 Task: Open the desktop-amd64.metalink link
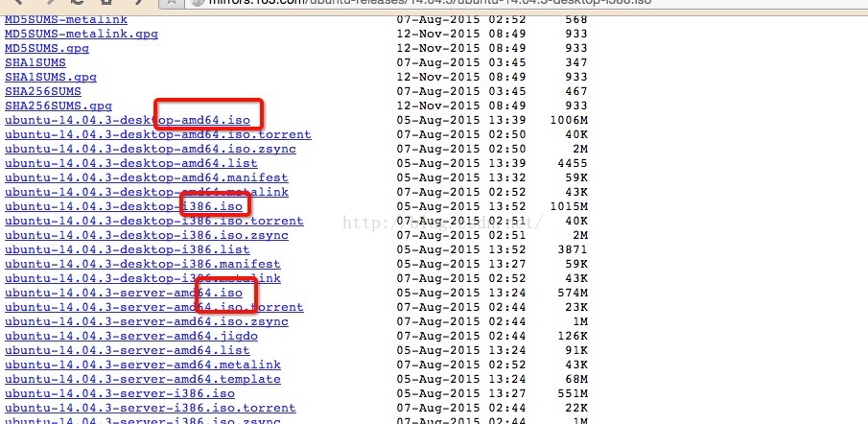pos(146,192)
